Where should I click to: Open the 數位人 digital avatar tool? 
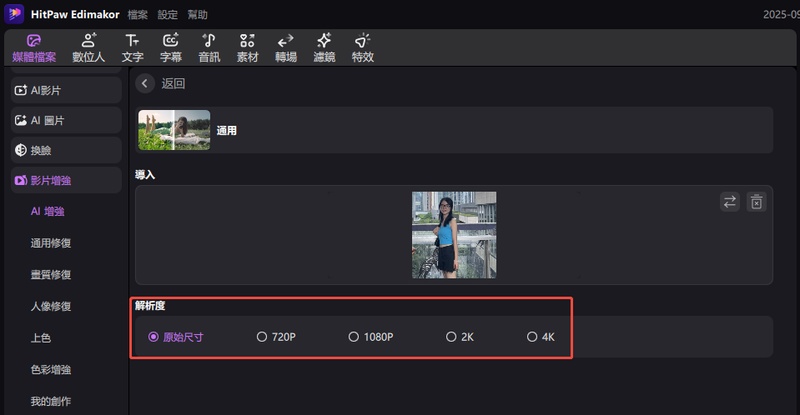pyautogui.click(x=89, y=47)
